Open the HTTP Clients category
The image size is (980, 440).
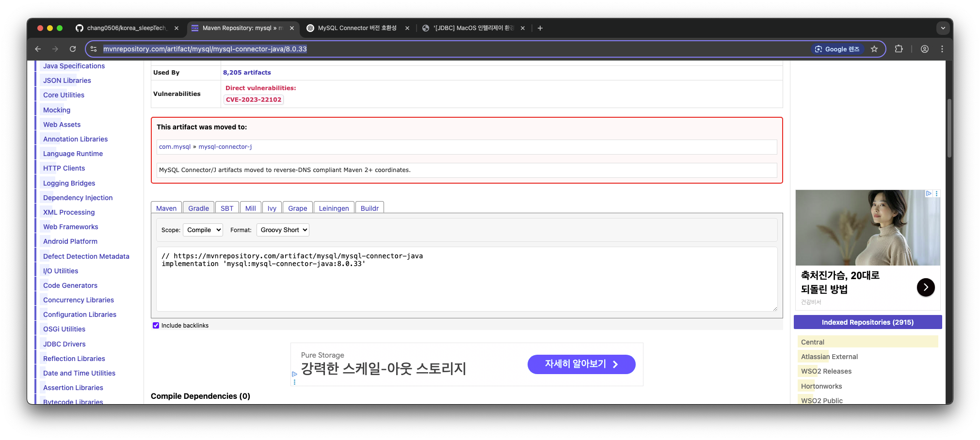(x=64, y=168)
